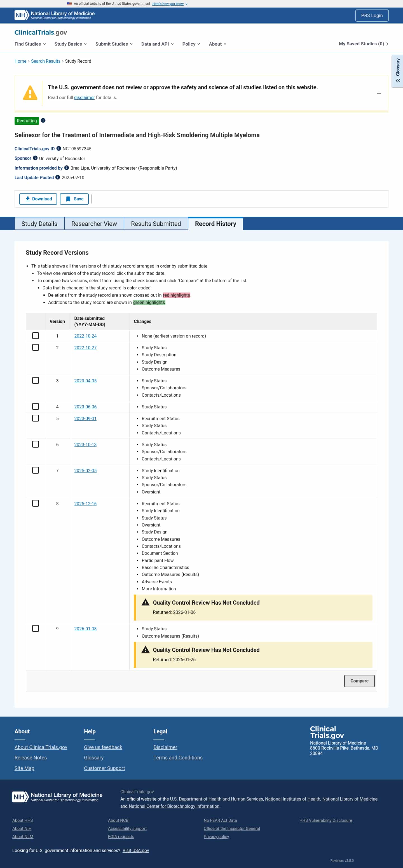Open the Researcher View tab

[x=94, y=224]
